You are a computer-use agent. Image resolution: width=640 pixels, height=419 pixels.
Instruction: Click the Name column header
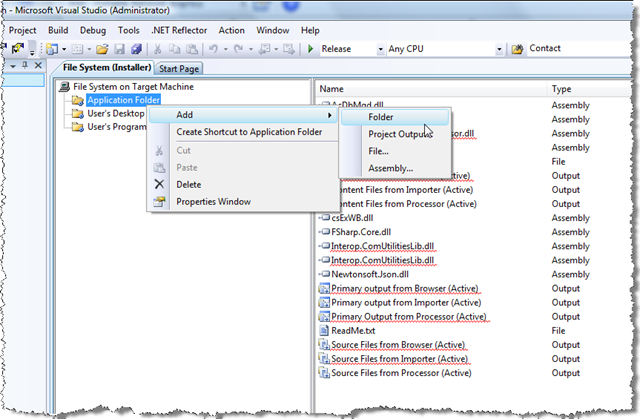332,89
